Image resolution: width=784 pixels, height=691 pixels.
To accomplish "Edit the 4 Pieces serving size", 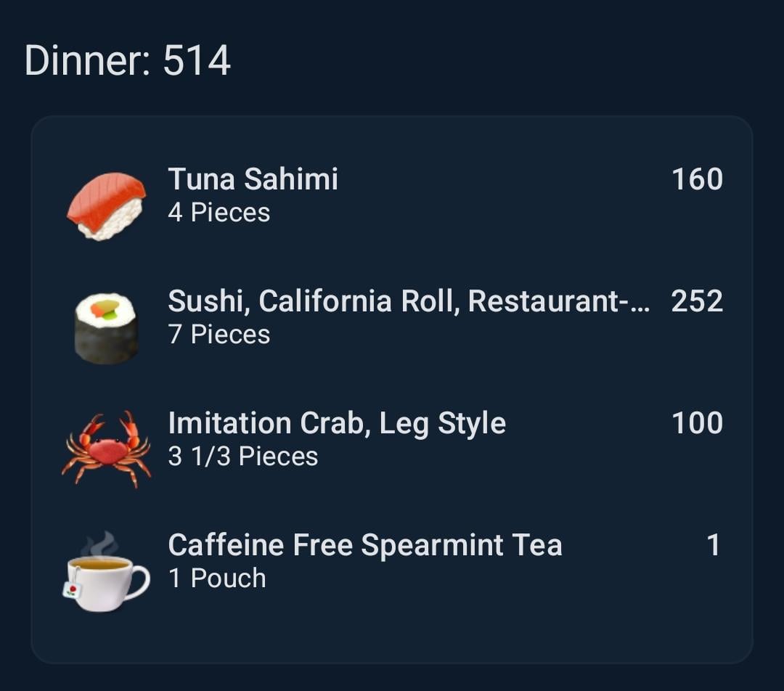I will [219, 213].
